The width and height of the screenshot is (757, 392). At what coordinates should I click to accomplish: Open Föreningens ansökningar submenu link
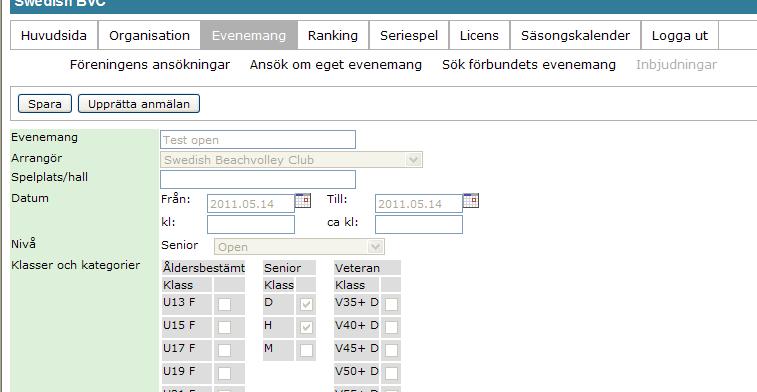coord(150,65)
